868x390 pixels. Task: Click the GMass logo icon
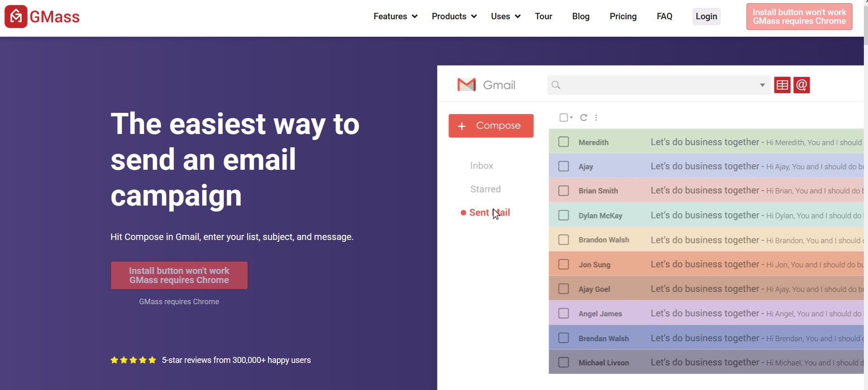(x=16, y=17)
